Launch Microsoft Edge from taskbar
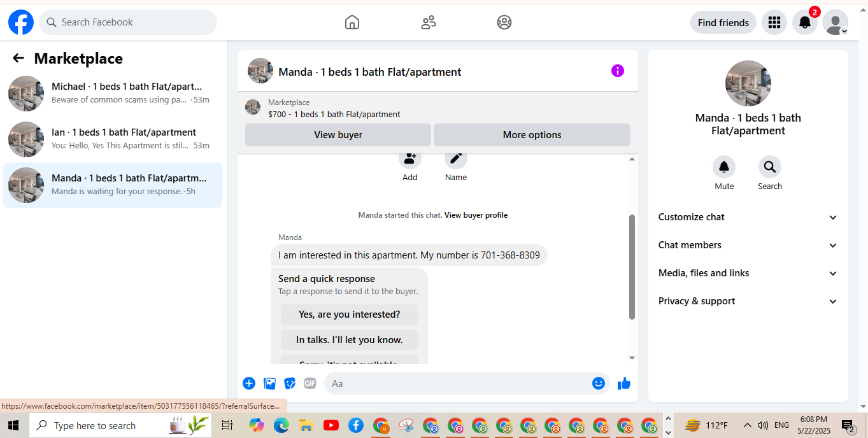Image resolution: width=868 pixels, height=438 pixels. click(x=281, y=425)
